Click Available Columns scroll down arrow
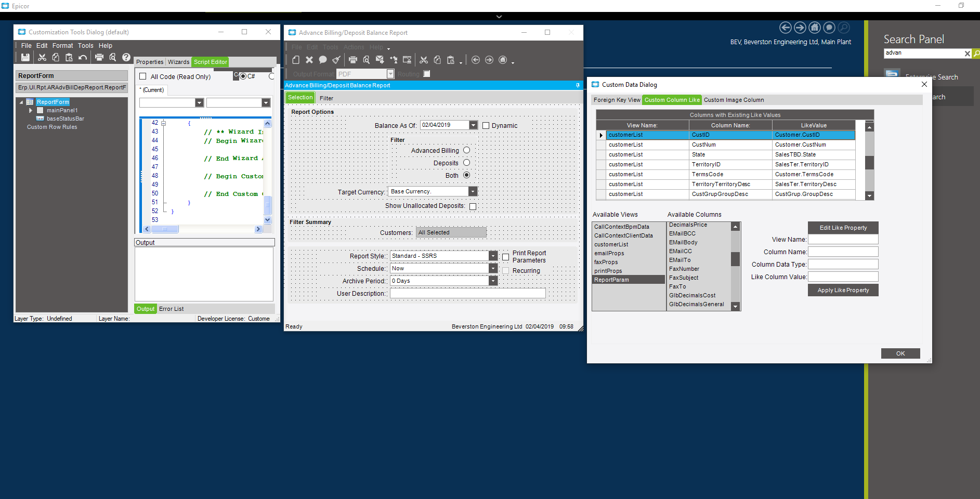Image resolution: width=980 pixels, height=499 pixels. [736, 307]
